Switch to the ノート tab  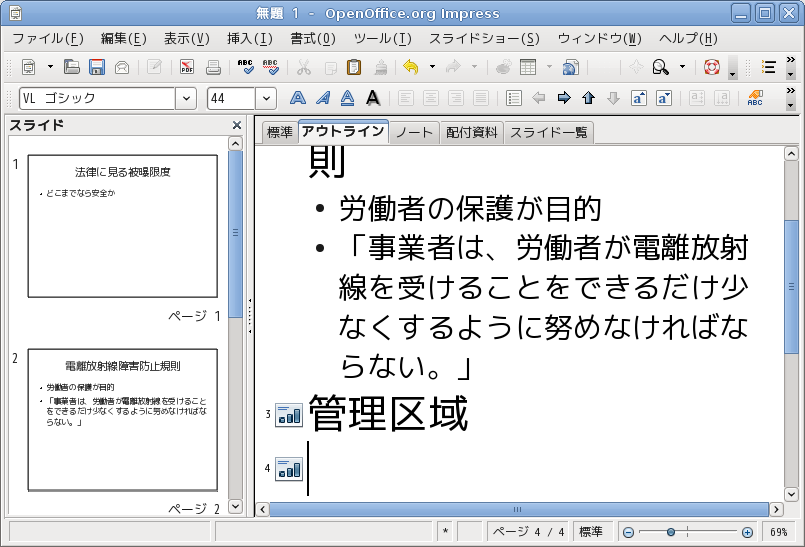point(414,133)
